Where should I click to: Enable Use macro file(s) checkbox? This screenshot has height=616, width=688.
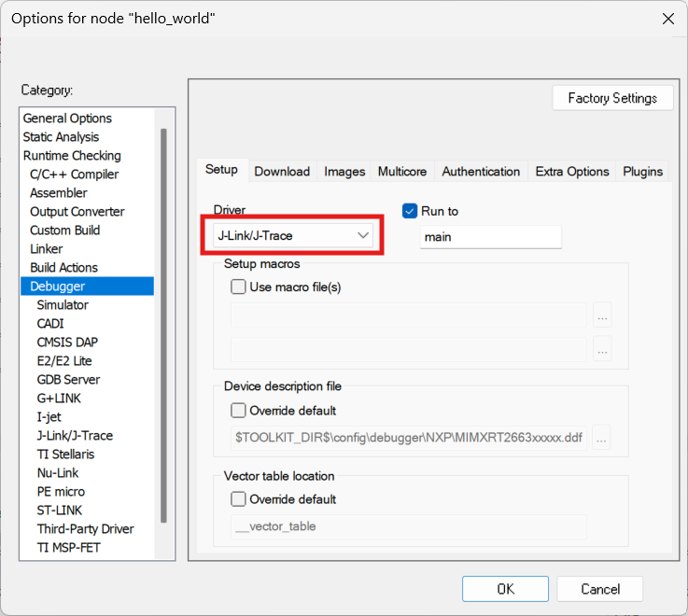tap(238, 287)
